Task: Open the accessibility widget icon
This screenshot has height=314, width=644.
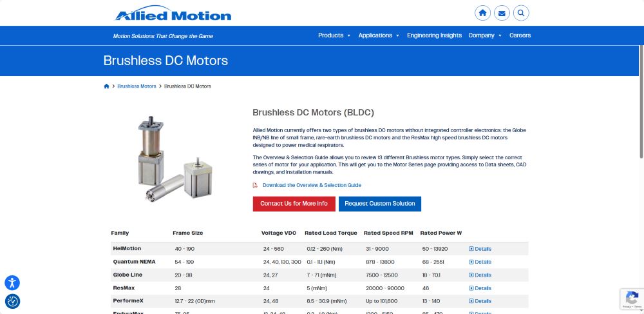Action: click(x=12, y=283)
